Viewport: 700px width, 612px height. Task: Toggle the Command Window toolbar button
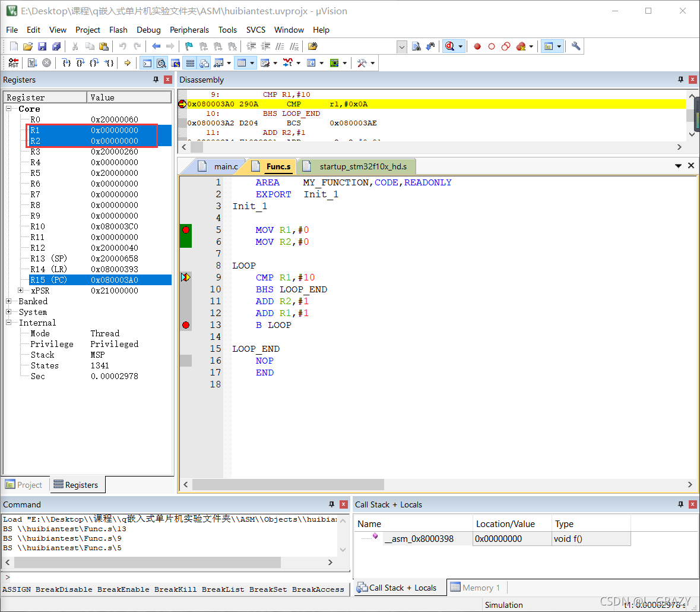(x=147, y=63)
